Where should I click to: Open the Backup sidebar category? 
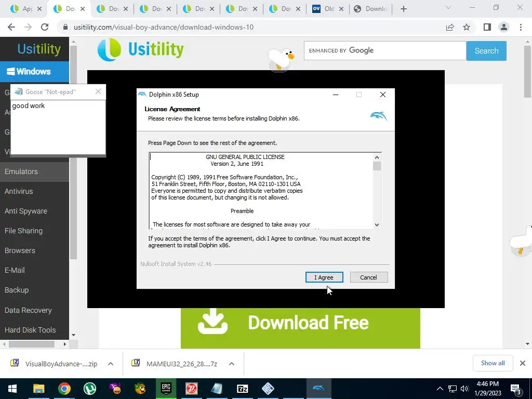coord(34,290)
